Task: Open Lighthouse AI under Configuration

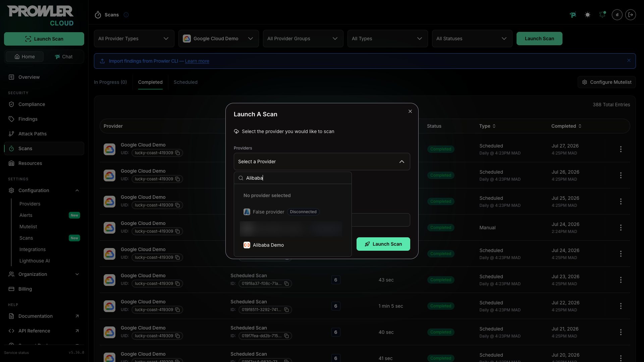Action: click(x=35, y=261)
